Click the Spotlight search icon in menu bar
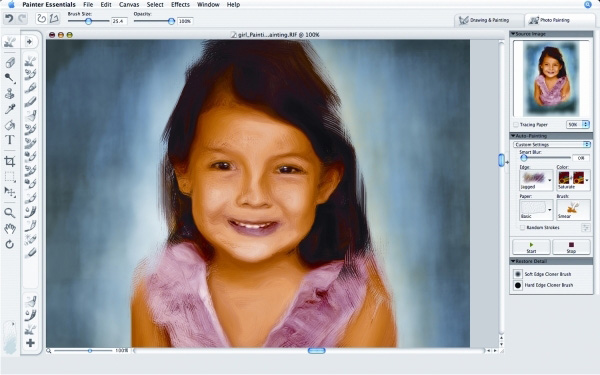600x375 pixels. point(588,5)
